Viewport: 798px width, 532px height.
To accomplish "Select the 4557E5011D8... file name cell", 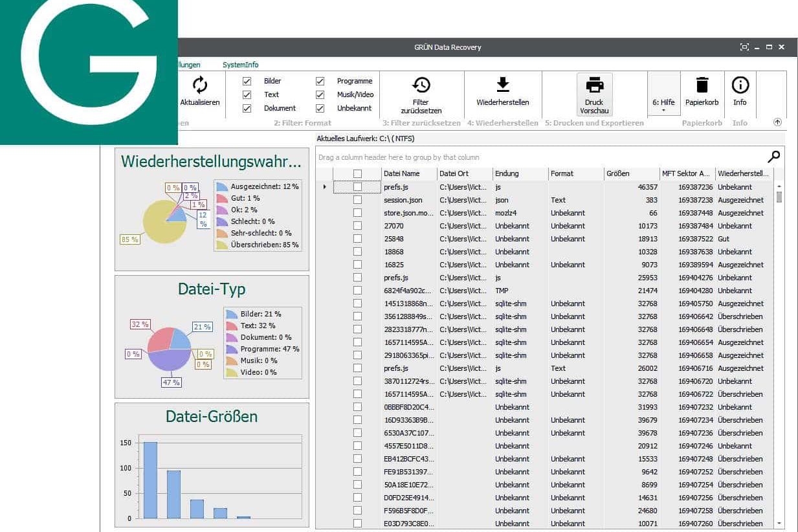I will (x=409, y=446).
